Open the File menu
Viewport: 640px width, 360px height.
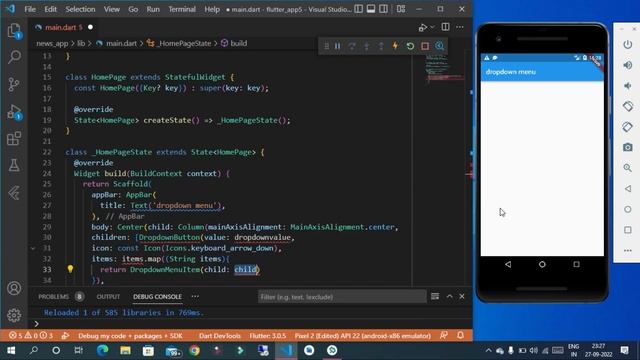point(30,9)
